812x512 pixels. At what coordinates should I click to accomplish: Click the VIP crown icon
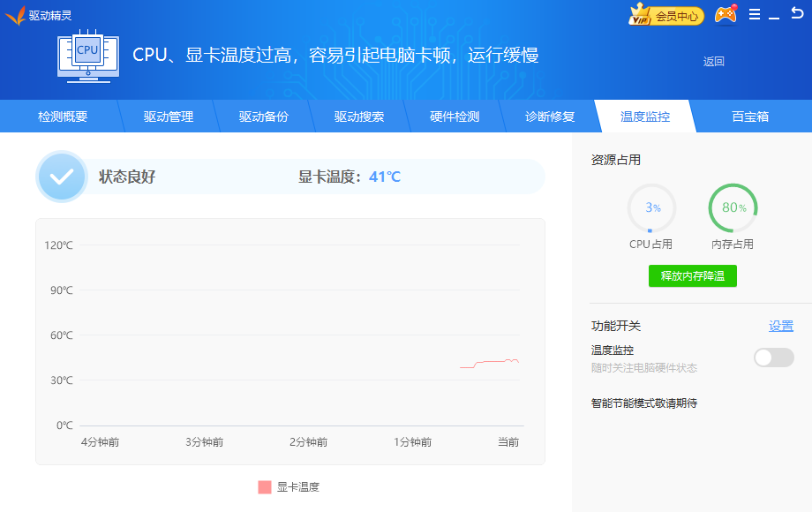tap(637, 15)
